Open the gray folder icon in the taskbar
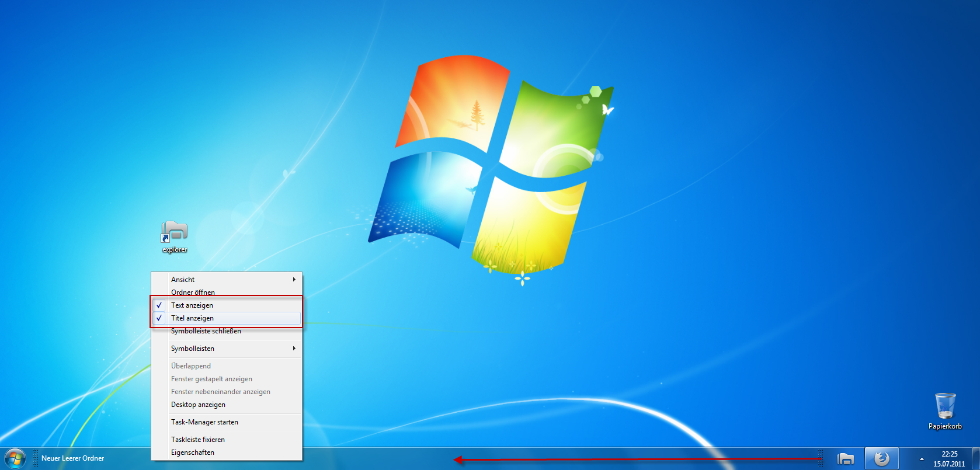Image resolution: width=980 pixels, height=470 pixels. (x=845, y=459)
